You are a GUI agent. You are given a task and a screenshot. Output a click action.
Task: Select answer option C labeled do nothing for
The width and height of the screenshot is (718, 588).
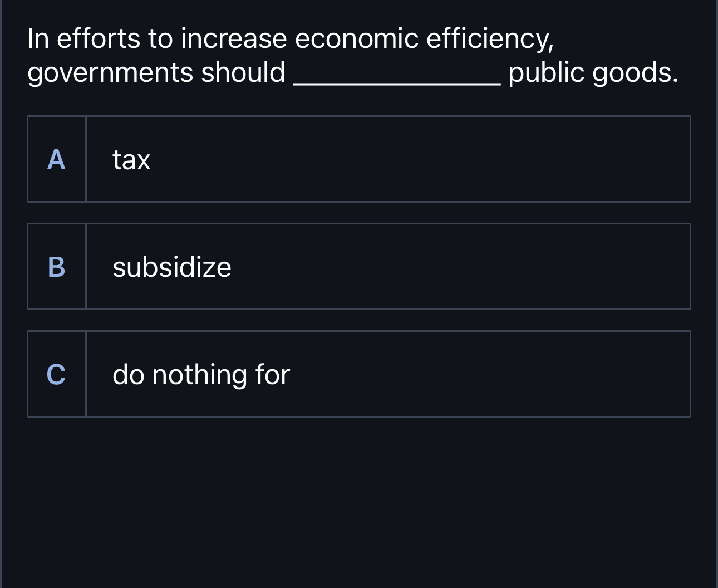(359, 374)
